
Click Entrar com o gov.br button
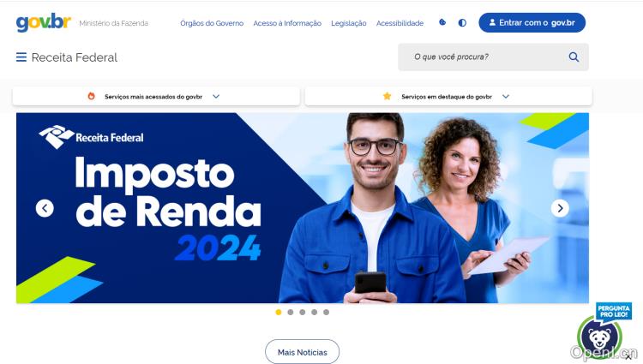(x=532, y=22)
